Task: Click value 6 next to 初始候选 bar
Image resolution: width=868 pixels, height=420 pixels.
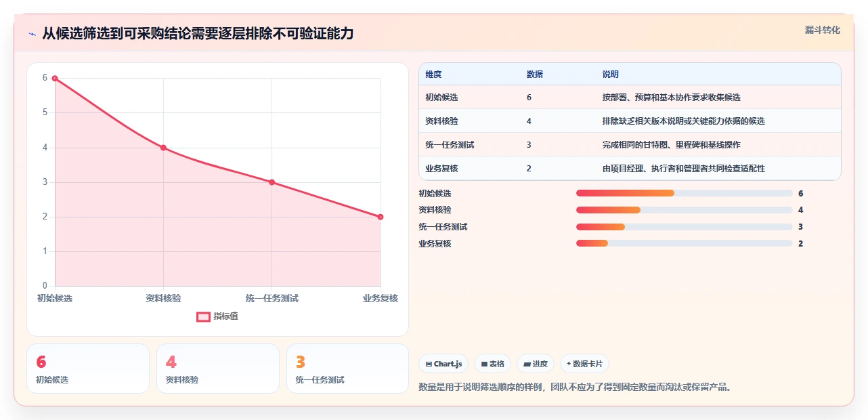Action: 801,194
